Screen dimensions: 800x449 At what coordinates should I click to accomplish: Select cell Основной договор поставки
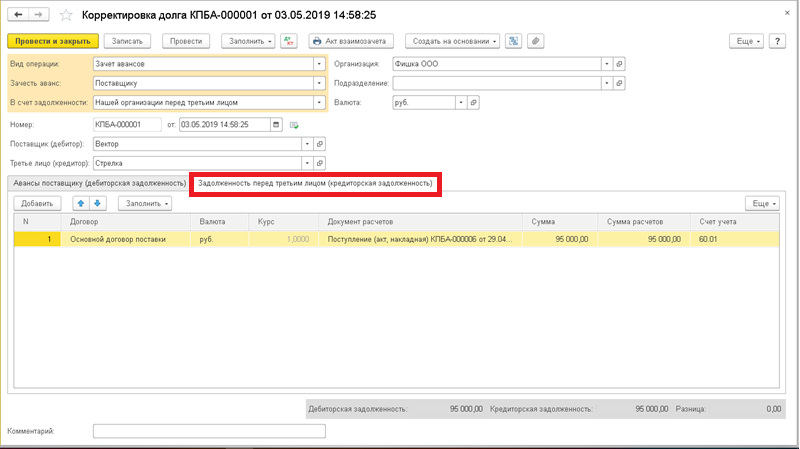(x=126, y=239)
